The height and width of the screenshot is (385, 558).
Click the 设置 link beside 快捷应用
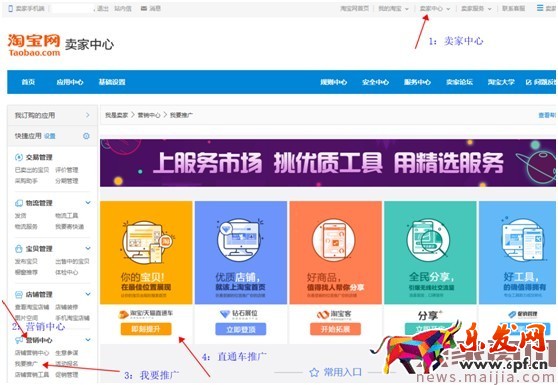pyautogui.click(x=50, y=136)
